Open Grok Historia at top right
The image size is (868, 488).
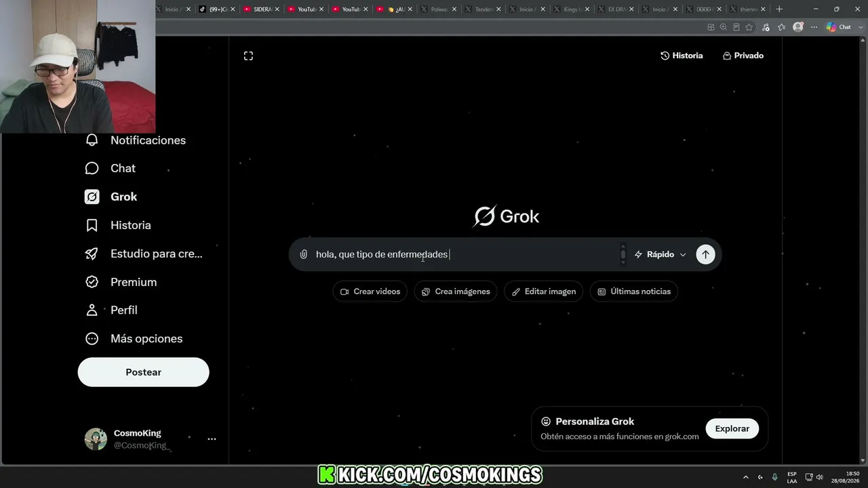(682, 56)
